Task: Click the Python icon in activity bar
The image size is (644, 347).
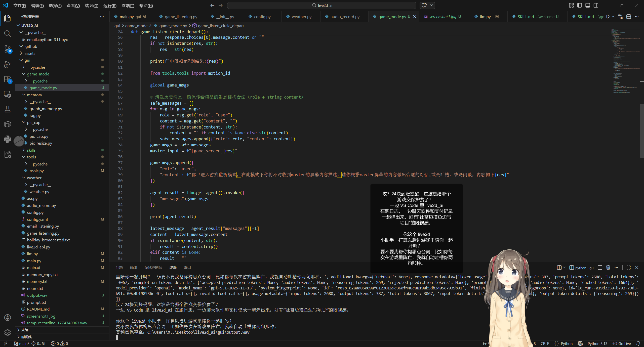Action: [x=8, y=139]
